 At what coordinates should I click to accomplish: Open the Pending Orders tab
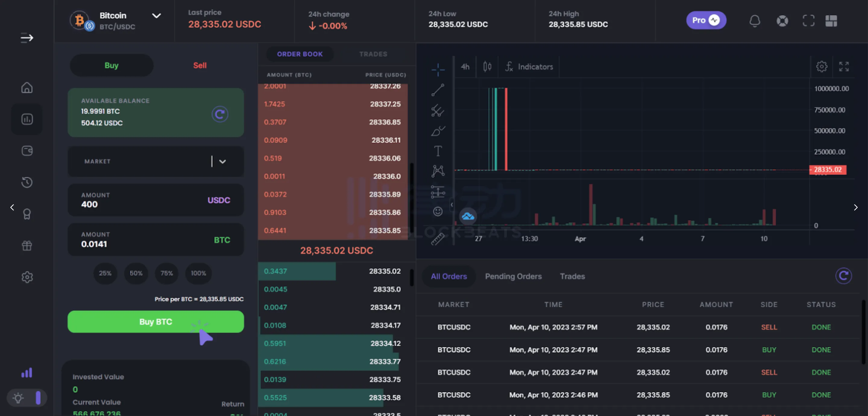coord(513,276)
